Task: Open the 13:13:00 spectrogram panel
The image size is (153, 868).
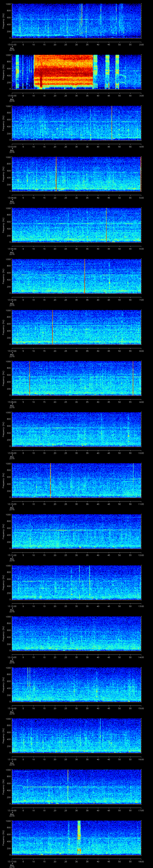Action: coord(76,634)
